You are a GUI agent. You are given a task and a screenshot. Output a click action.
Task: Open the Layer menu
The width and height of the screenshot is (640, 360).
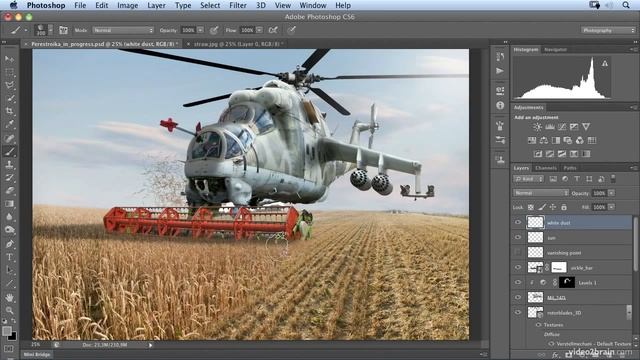pos(156,5)
